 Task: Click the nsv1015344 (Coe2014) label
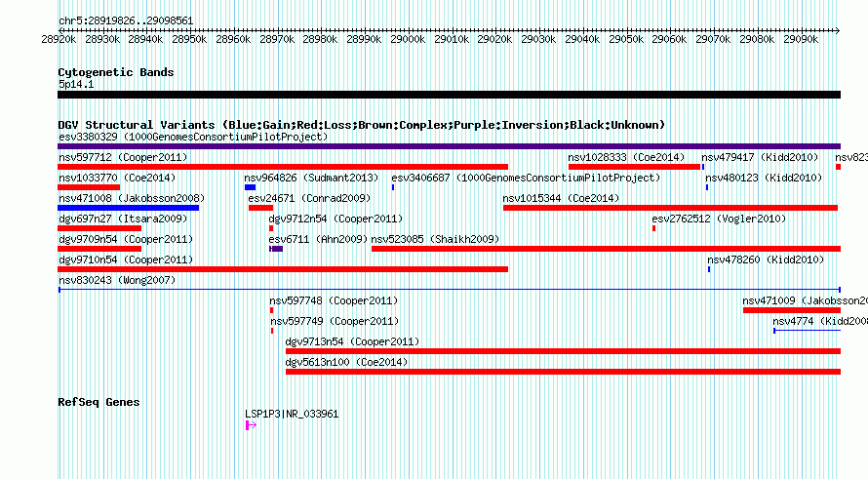[x=561, y=198]
